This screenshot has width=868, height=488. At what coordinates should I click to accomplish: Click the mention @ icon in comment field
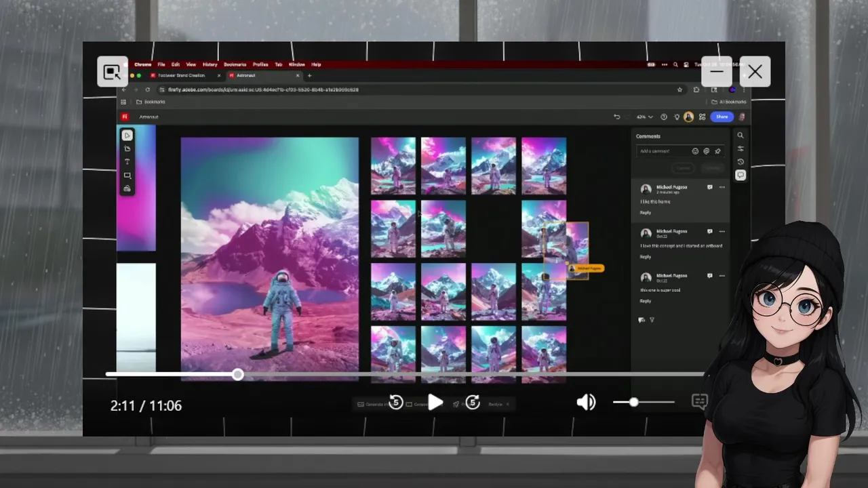706,151
